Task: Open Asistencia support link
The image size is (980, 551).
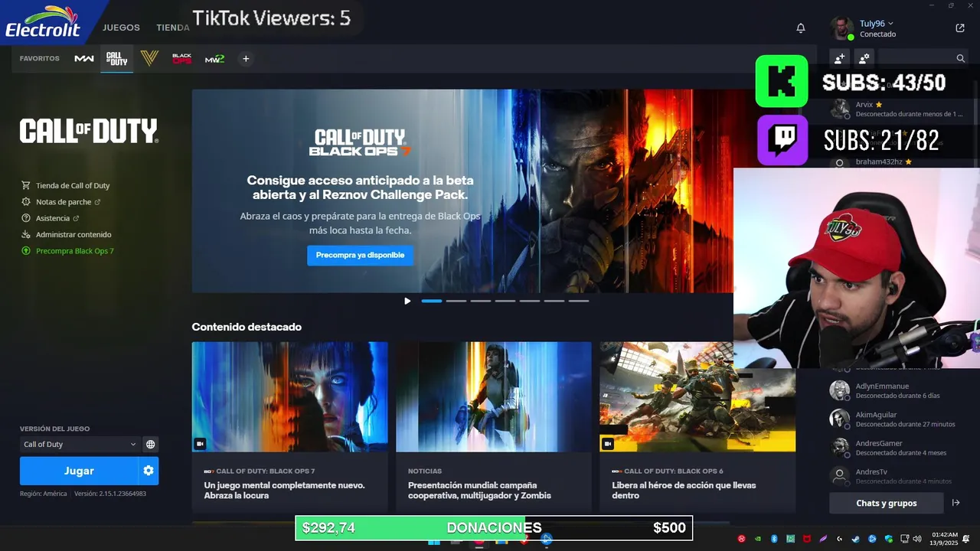Action: point(51,218)
